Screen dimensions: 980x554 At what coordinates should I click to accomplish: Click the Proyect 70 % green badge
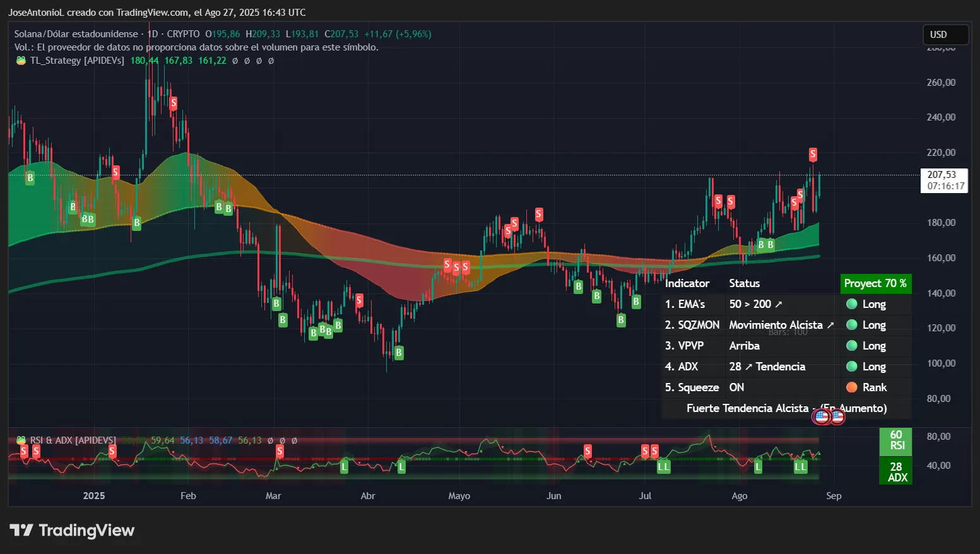pos(875,283)
